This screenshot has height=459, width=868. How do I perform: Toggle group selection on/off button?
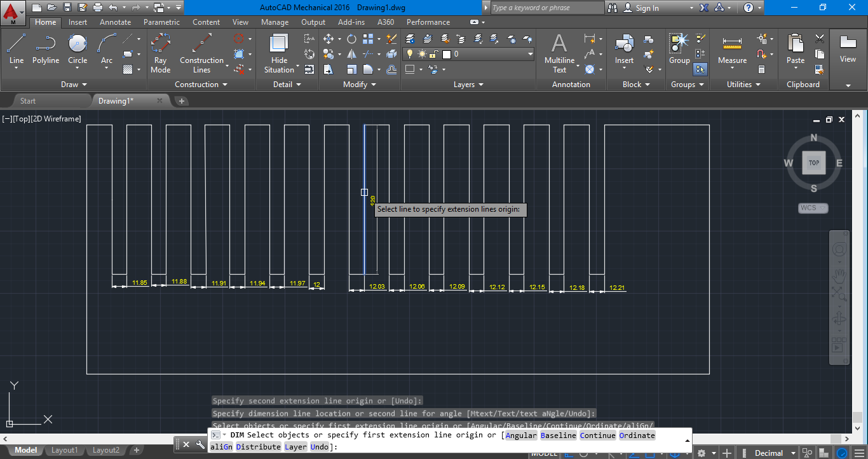pyautogui.click(x=700, y=69)
